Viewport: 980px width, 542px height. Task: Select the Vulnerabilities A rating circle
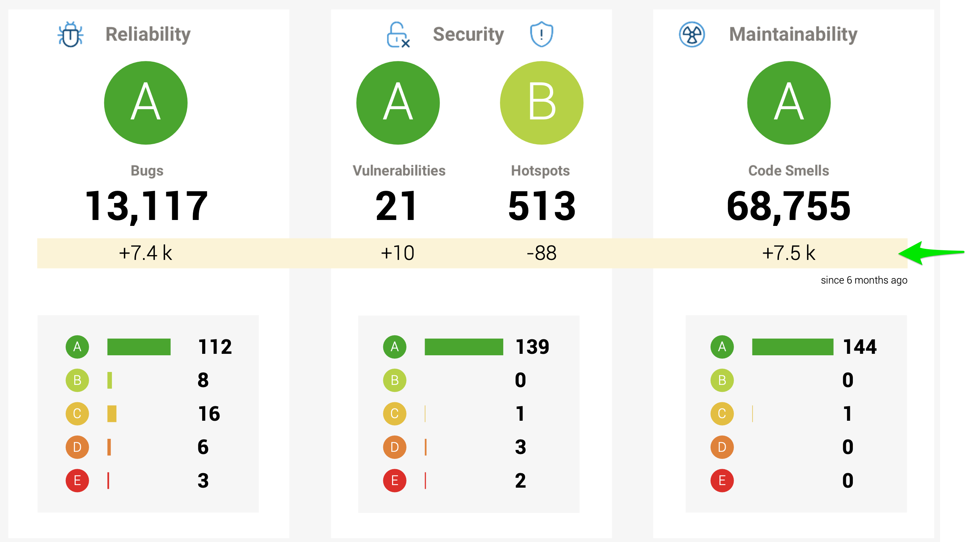(x=398, y=103)
